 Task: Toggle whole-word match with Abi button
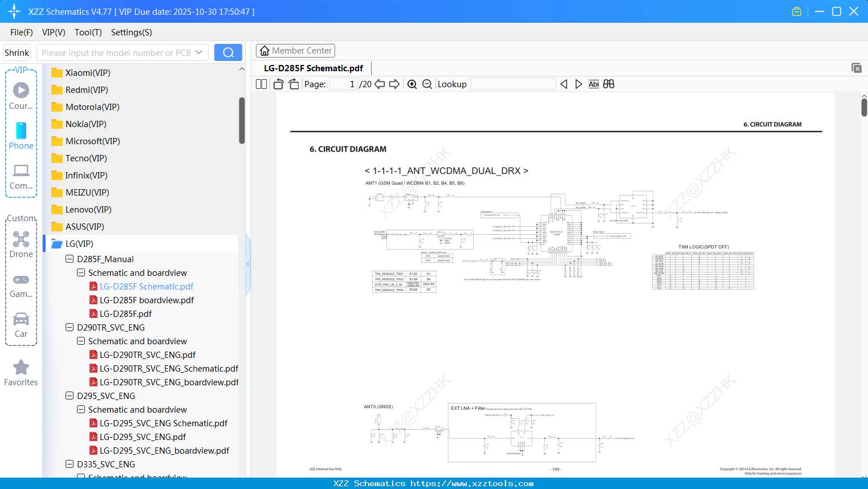(593, 84)
